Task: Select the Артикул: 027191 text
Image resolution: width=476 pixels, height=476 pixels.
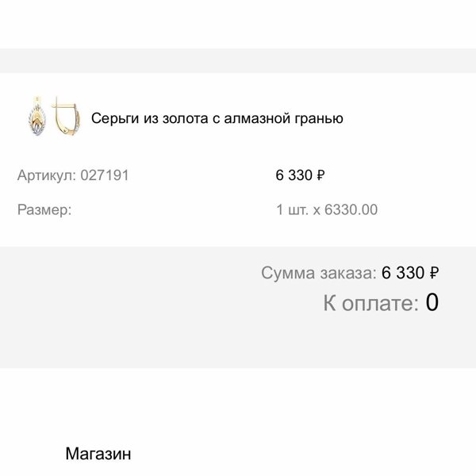Action: pyautogui.click(x=73, y=175)
